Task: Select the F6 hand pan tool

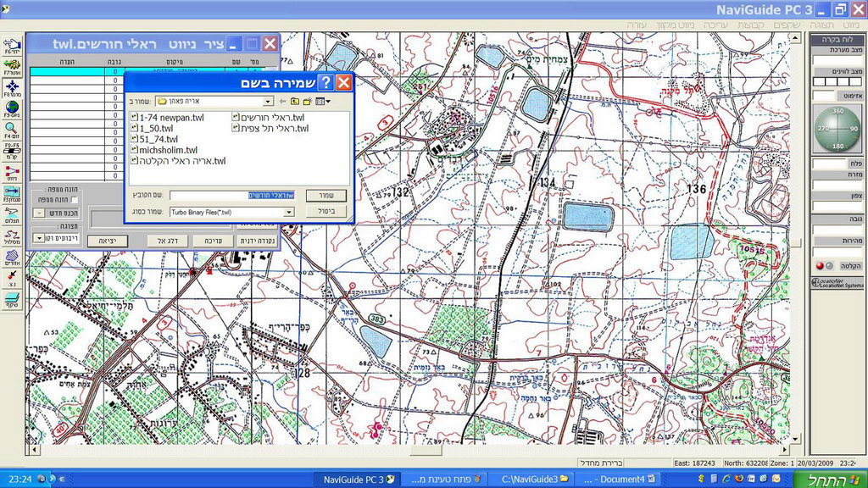Action: click(x=12, y=46)
